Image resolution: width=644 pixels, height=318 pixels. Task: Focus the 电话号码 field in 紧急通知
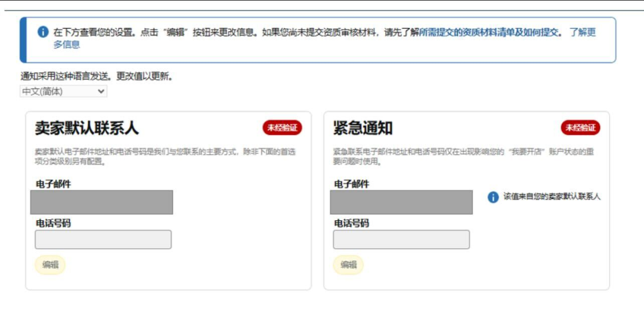401,239
